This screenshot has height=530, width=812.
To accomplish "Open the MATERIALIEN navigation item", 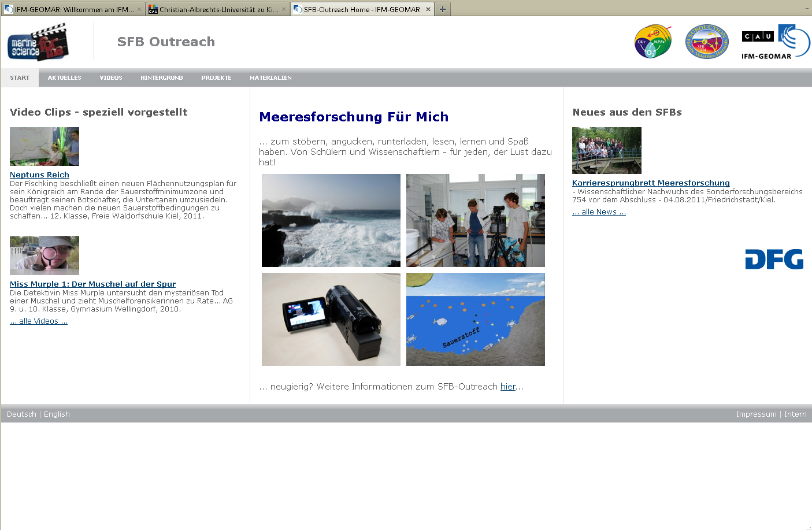I will 270,78.
